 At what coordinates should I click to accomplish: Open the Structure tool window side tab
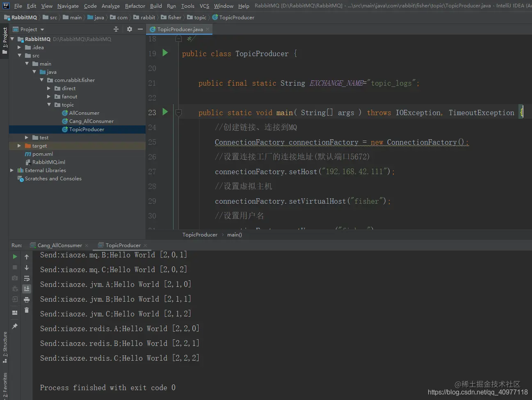point(5,347)
